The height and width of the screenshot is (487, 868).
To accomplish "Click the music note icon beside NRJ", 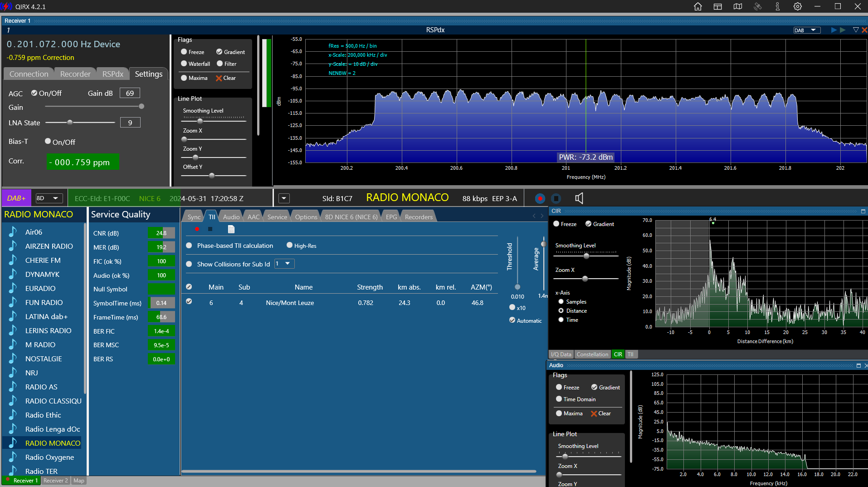I will click(13, 373).
